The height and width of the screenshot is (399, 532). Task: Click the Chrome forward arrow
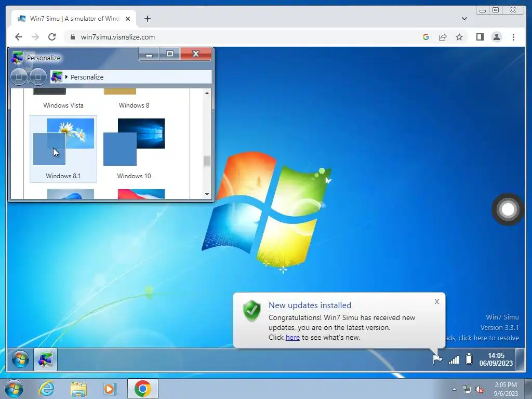[35, 37]
